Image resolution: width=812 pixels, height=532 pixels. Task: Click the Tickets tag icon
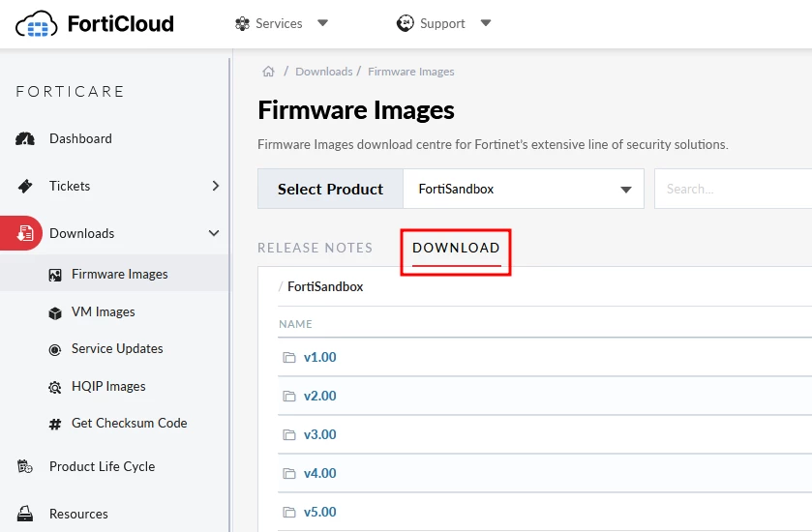tap(25, 186)
